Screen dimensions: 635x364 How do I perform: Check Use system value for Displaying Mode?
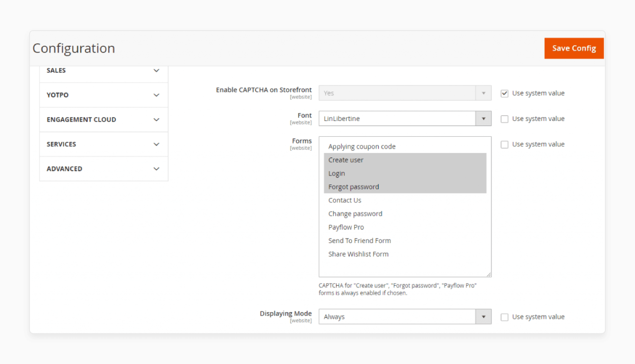pos(504,317)
